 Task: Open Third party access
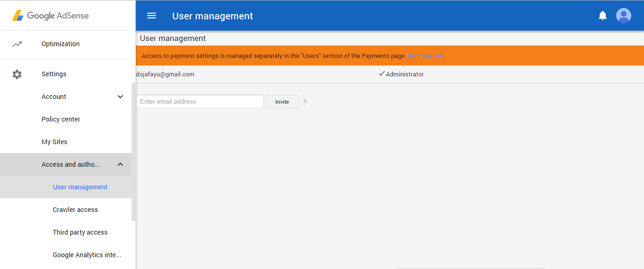pyautogui.click(x=80, y=232)
